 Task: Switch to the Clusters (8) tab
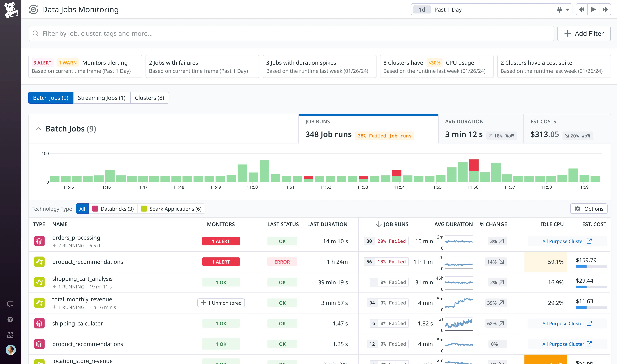pos(149,98)
